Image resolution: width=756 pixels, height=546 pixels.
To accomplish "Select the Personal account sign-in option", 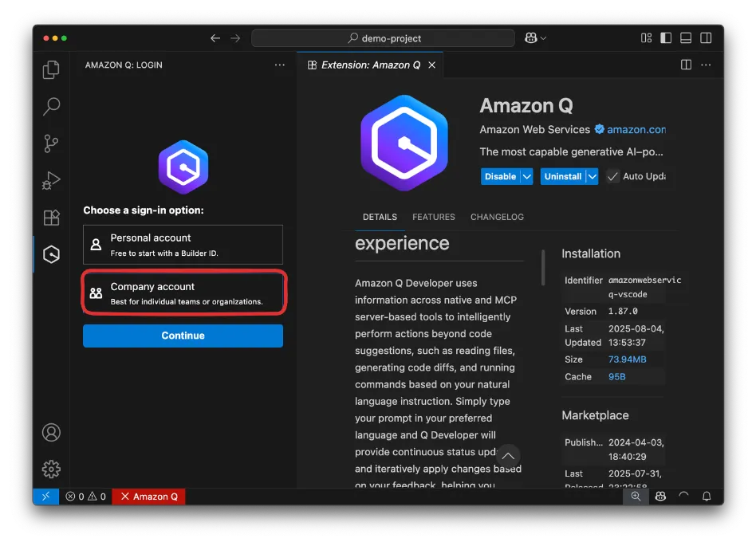I will [183, 245].
